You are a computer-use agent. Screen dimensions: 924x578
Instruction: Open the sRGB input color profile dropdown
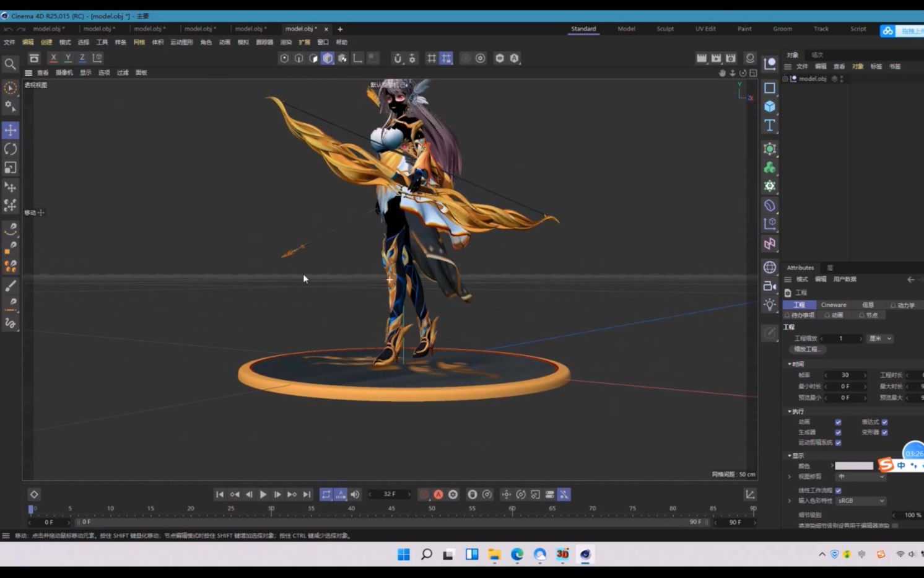[861, 501]
